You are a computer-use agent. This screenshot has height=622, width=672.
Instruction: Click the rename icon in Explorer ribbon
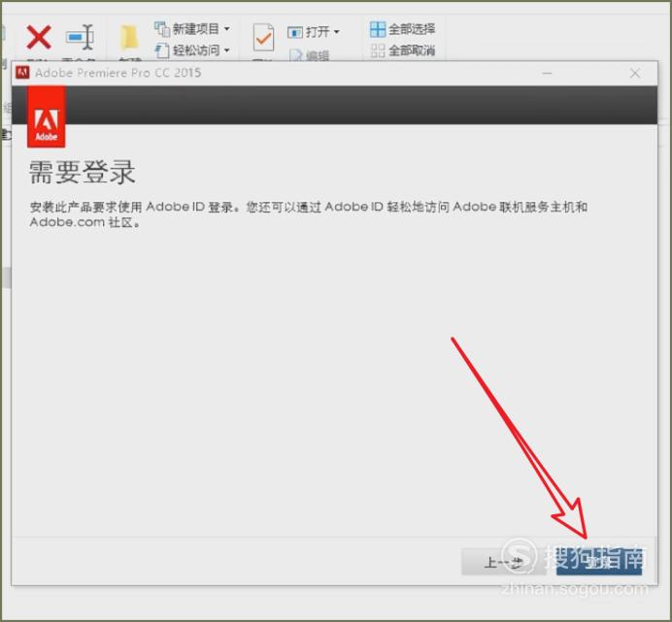pyautogui.click(x=81, y=37)
